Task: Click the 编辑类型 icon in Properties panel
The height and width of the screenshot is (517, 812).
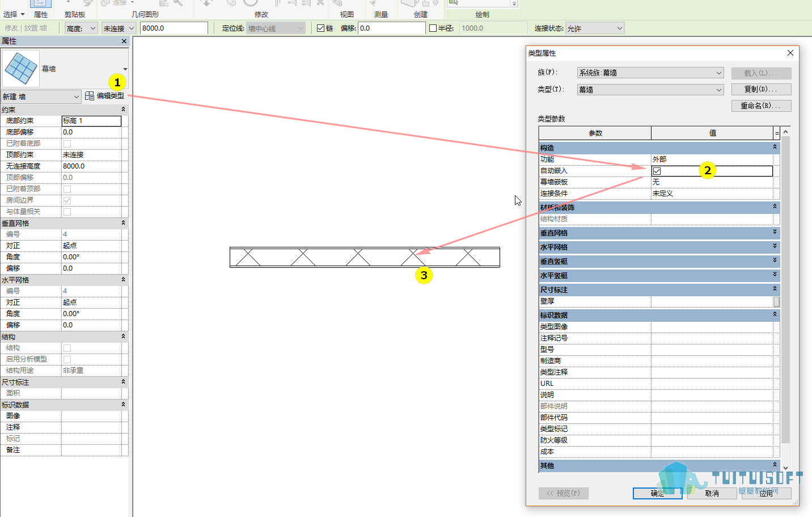Action: tap(90, 96)
